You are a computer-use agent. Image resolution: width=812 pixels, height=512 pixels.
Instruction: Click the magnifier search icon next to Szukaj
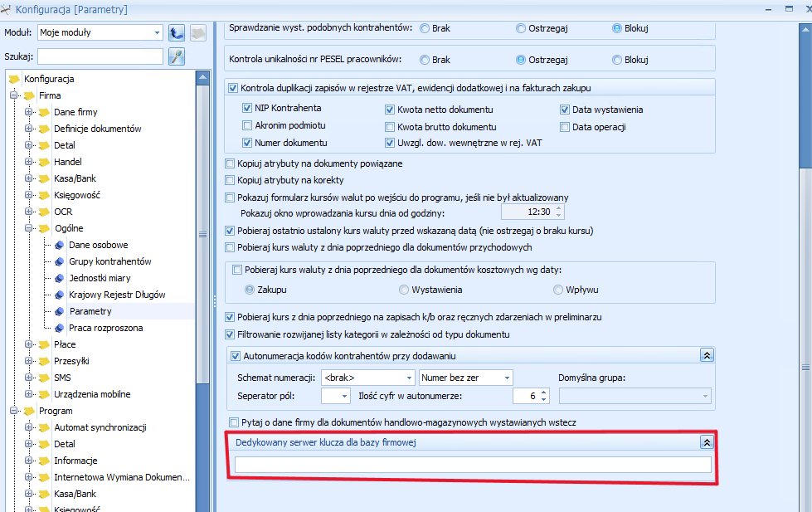[x=176, y=56]
